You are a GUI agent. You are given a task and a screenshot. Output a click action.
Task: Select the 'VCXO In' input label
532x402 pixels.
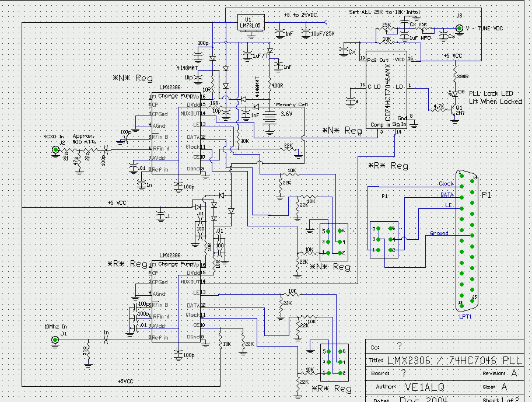pos(54,137)
